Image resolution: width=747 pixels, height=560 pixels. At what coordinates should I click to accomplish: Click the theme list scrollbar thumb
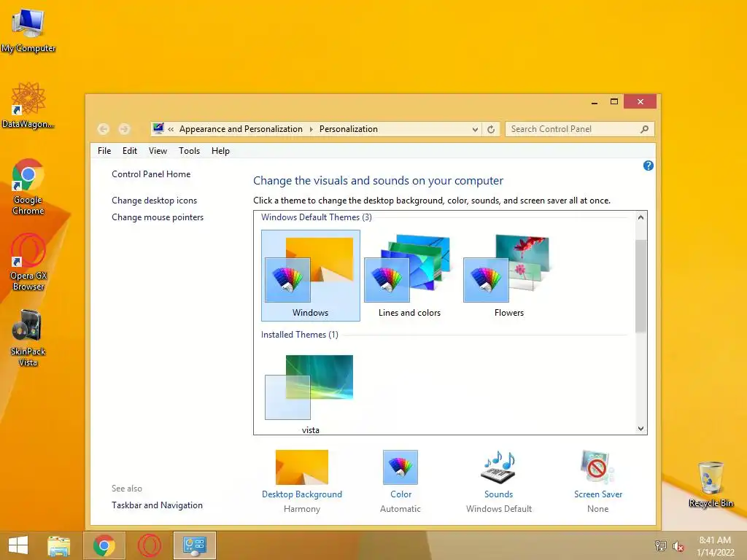pyautogui.click(x=640, y=286)
